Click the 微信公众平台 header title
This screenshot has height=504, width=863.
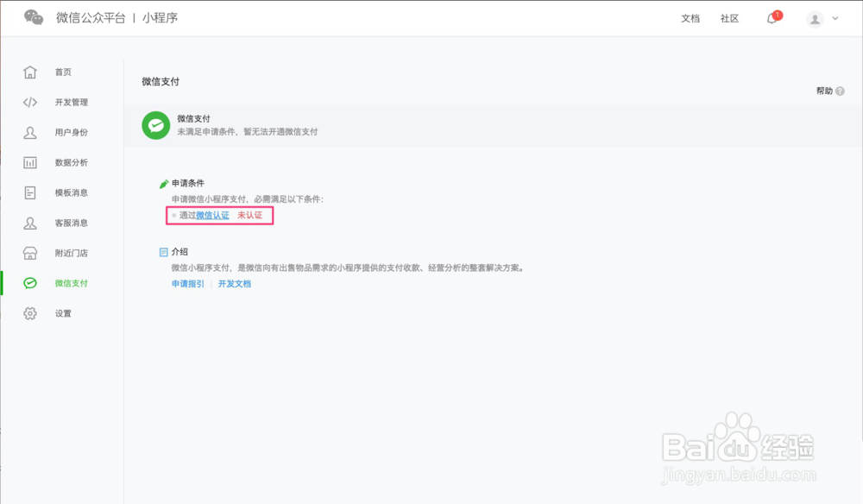tap(91, 17)
